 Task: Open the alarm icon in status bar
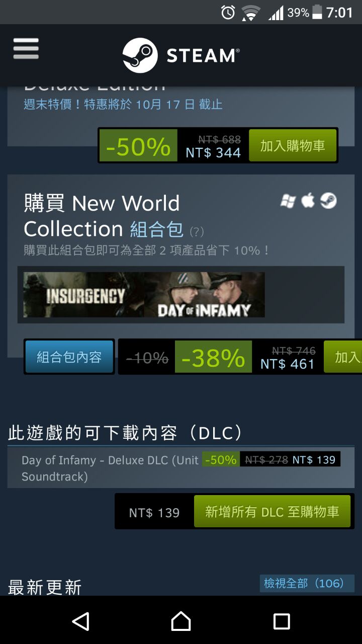228,13
